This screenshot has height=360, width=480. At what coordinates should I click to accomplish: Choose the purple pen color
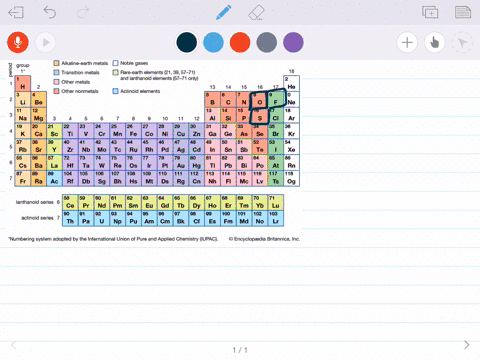(293, 42)
